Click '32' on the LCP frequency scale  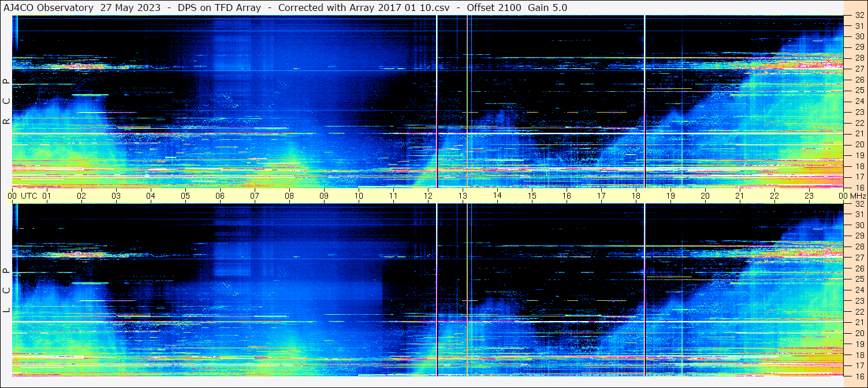click(x=859, y=204)
